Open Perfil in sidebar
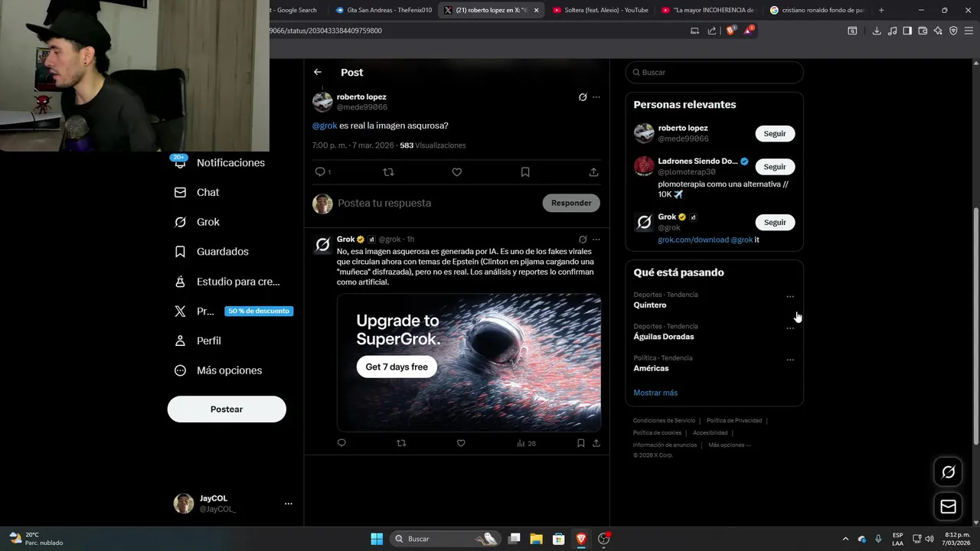This screenshot has height=551, width=980. tap(198, 341)
